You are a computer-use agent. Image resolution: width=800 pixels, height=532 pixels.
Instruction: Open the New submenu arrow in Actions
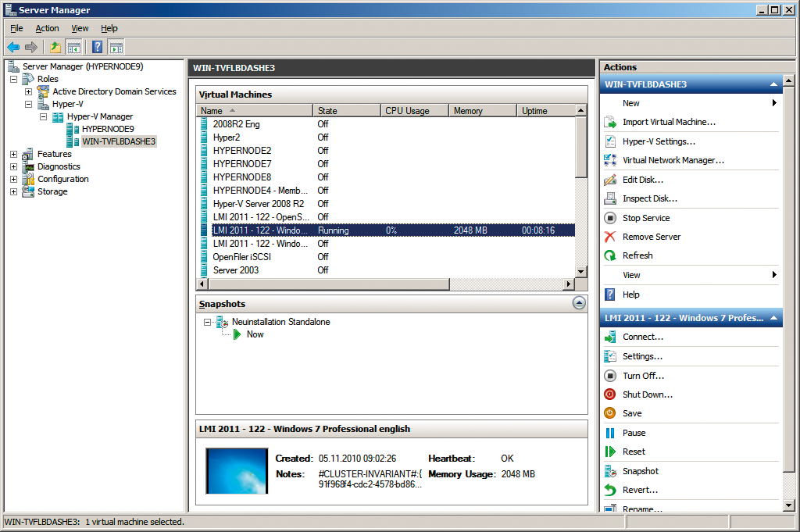click(773, 102)
